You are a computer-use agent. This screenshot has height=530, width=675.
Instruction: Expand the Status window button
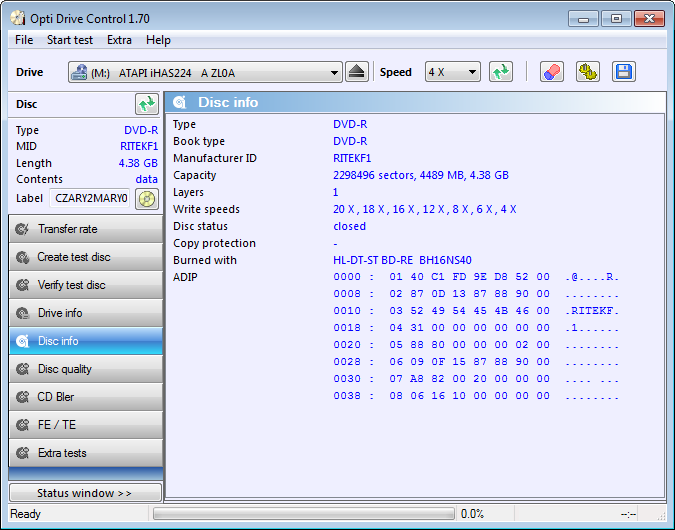point(85,493)
